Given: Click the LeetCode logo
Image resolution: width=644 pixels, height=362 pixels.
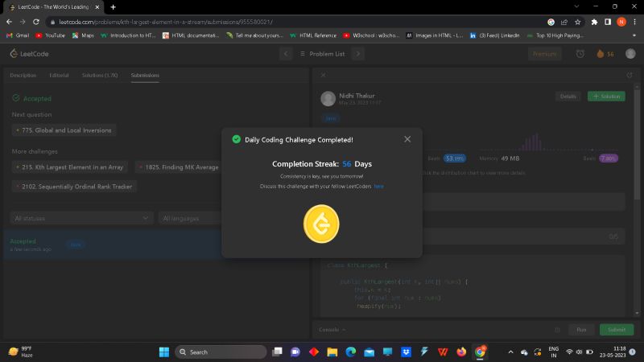Looking at the screenshot, I should (x=29, y=54).
